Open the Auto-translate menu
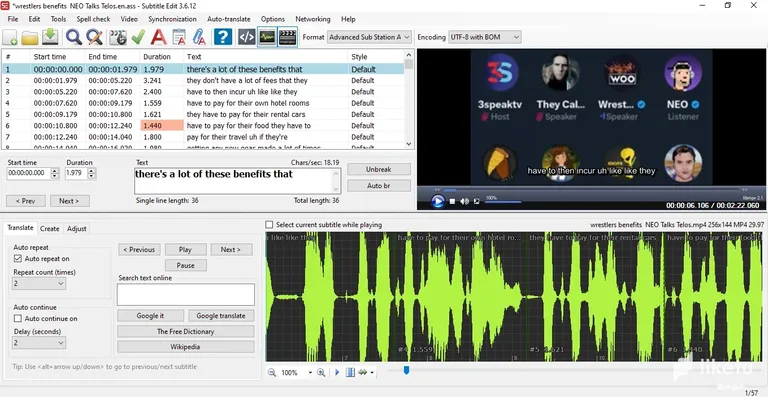This screenshot has height=397, width=768. tap(228, 19)
